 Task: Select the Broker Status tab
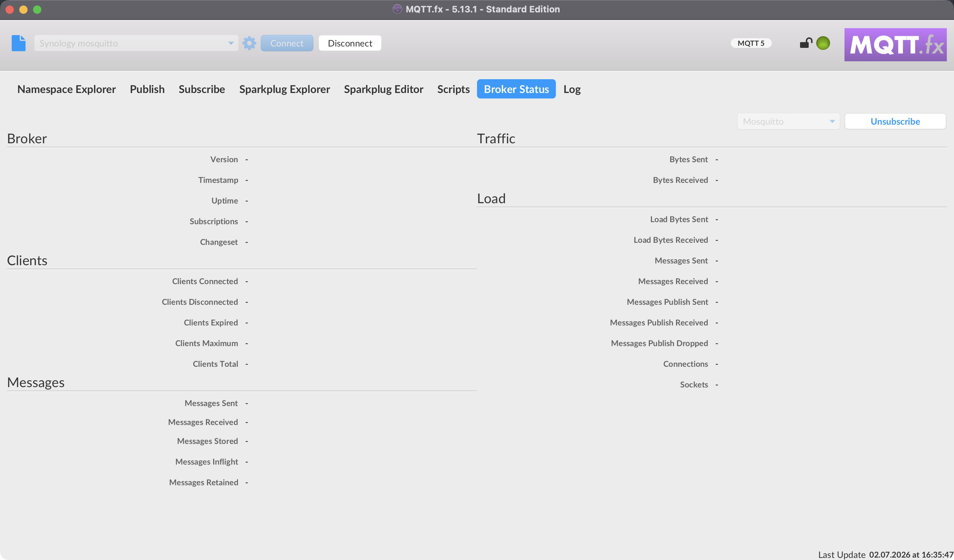click(x=516, y=89)
